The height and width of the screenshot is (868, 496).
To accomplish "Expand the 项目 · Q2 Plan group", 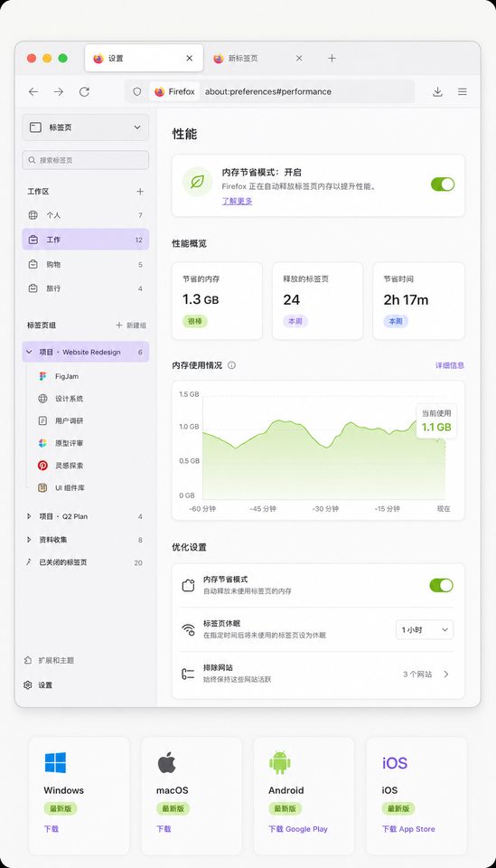I will (29, 516).
